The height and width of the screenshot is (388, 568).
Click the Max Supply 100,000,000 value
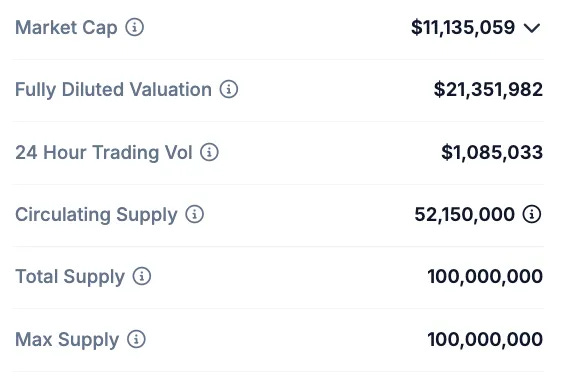[x=485, y=340]
